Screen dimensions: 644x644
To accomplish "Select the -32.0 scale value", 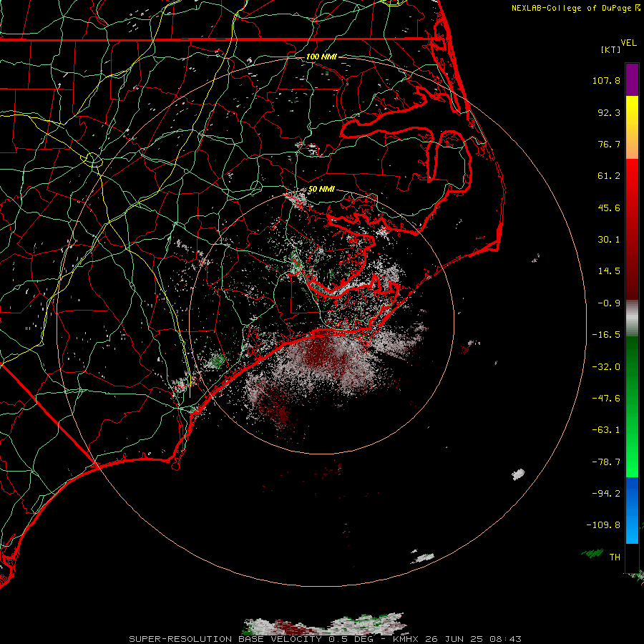I will point(606,367).
